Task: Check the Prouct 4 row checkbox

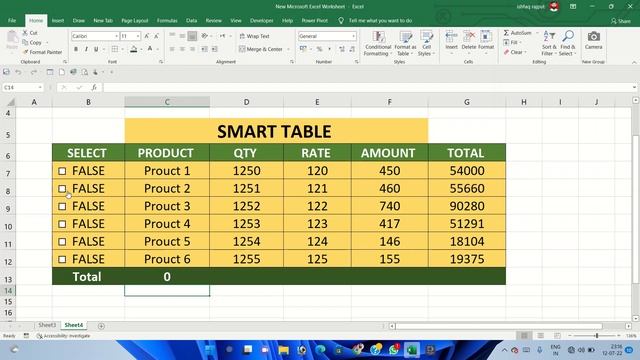Action: [62, 224]
